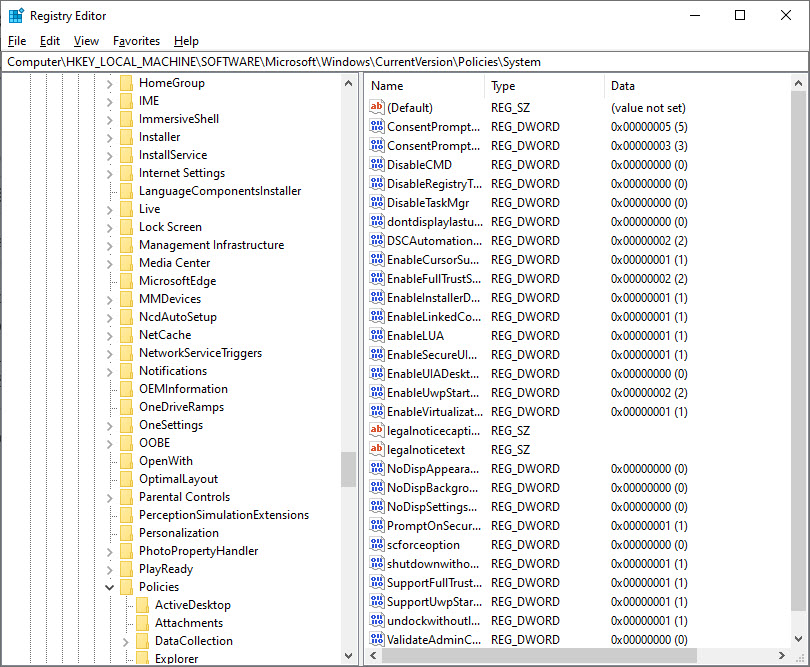
Task: Open the Favorites menu
Action: coord(136,41)
